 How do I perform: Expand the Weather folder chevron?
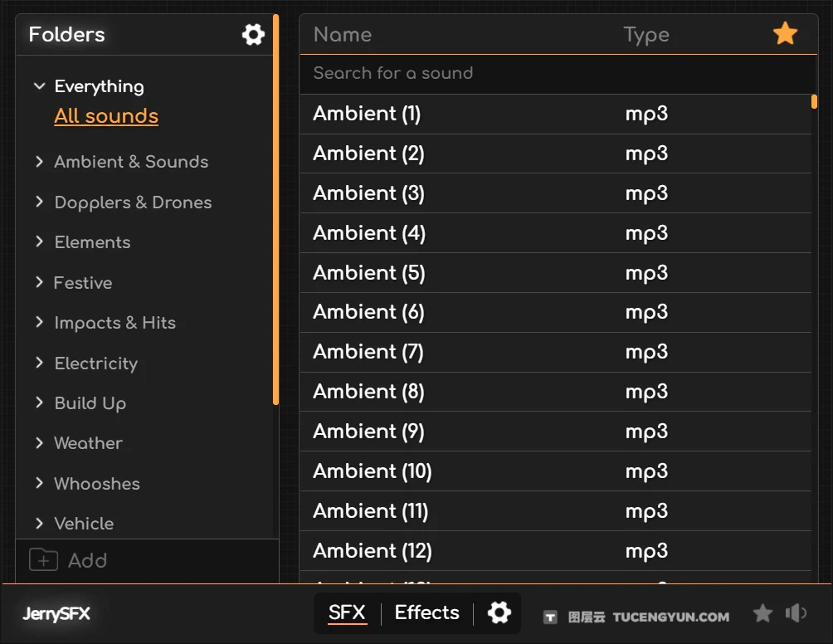[x=39, y=442]
